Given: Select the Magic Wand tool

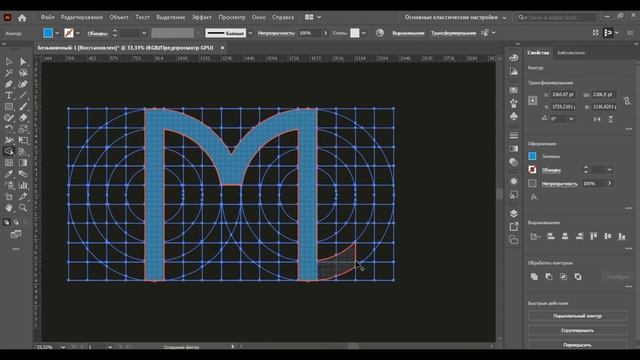Looking at the screenshot, I should click(9, 73).
